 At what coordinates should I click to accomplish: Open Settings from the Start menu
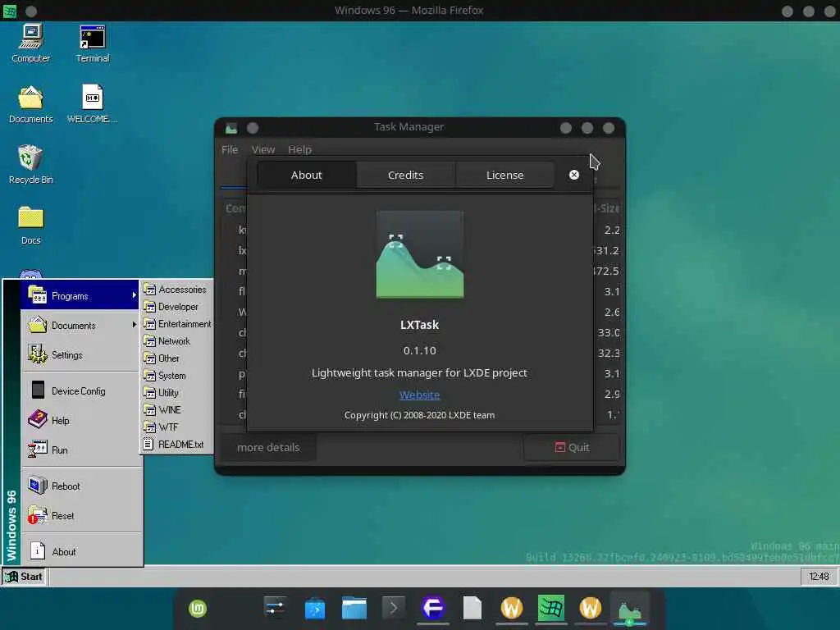tap(80, 354)
